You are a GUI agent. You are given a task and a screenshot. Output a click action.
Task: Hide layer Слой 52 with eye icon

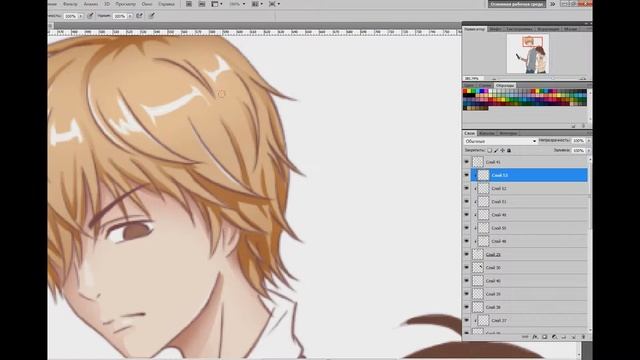tap(467, 188)
